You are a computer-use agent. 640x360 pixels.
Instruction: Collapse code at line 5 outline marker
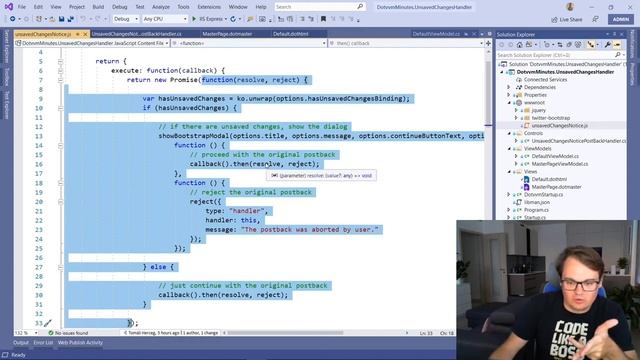[60, 62]
